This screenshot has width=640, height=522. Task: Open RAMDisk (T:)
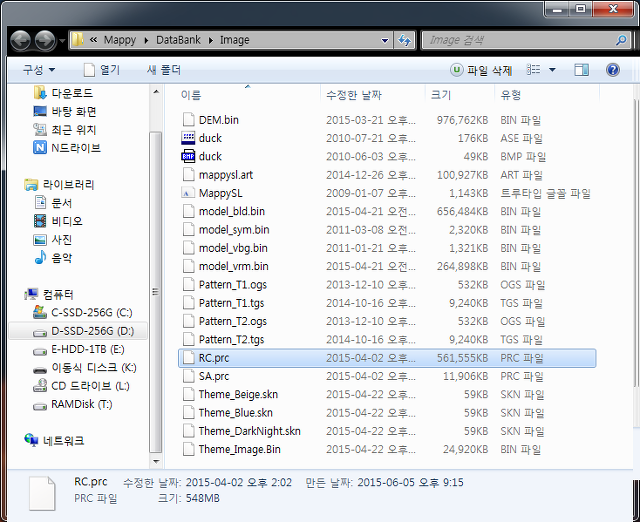point(72,404)
